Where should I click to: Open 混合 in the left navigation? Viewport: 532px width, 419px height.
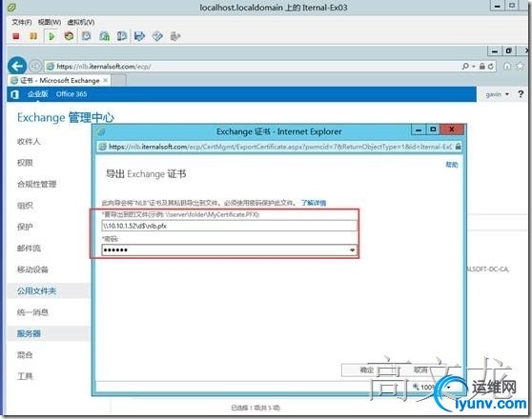tap(25, 355)
